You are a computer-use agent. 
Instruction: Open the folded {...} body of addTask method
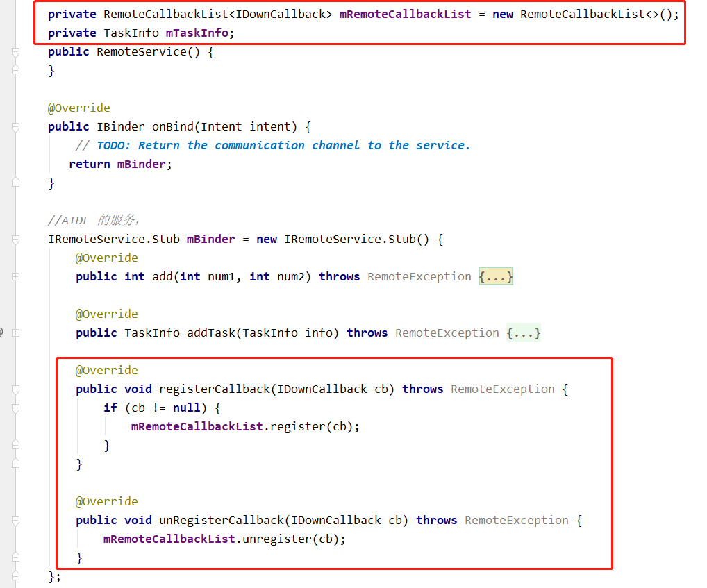point(524,333)
